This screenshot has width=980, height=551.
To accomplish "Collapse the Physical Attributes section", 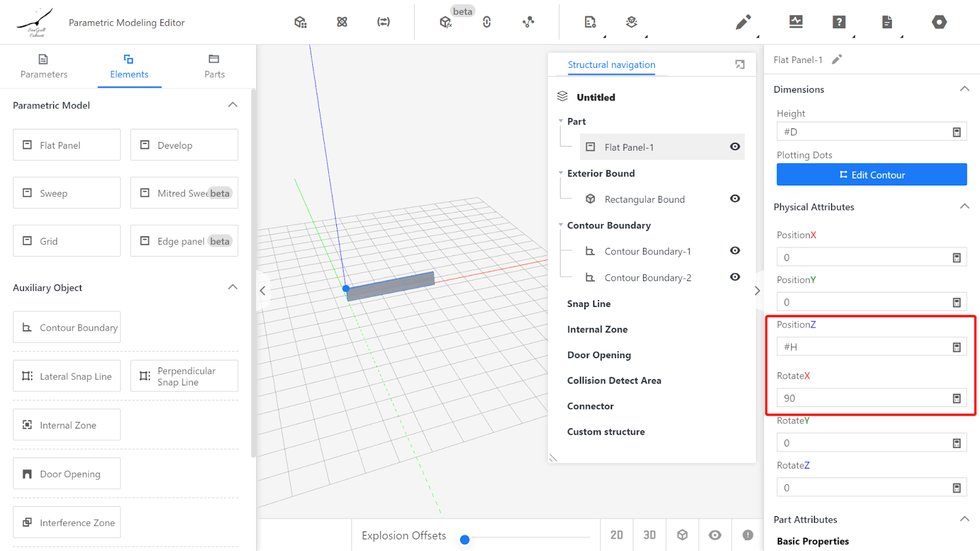I will coord(964,207).
